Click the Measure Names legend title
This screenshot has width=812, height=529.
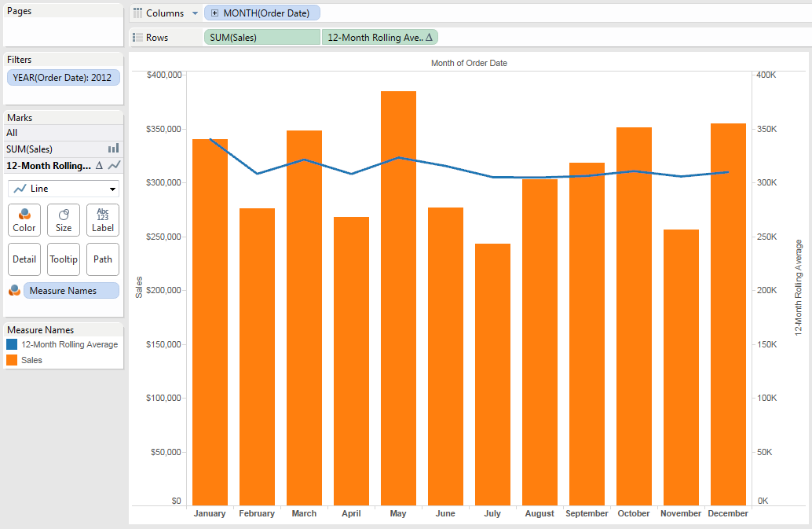pos(40,330)
